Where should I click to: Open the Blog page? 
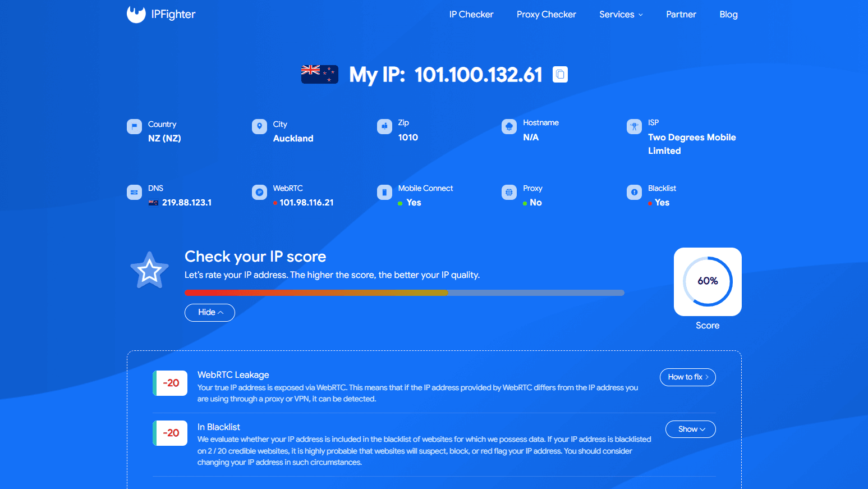(728, 15)
